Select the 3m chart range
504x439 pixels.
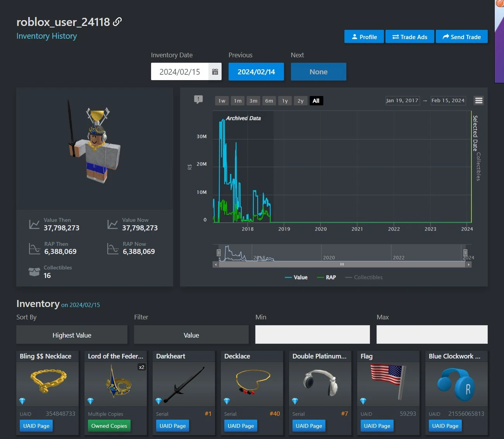[x=253, y=101]
